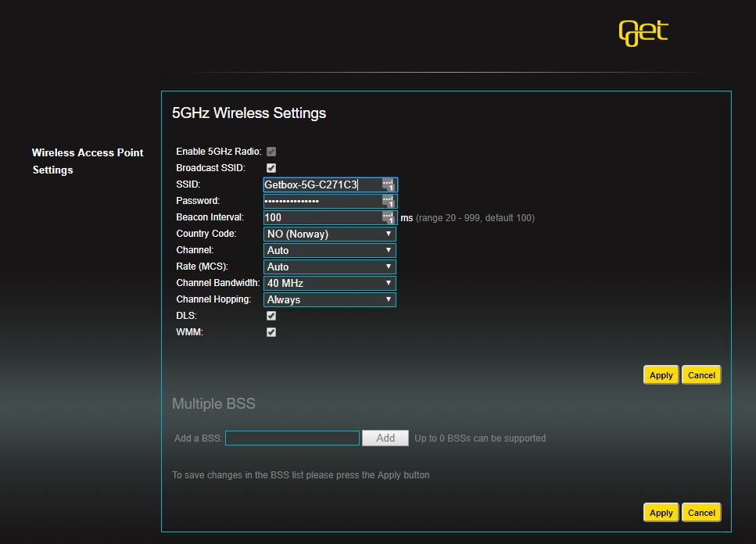
Task: Click Apply below the Multiple BSS section
Action: click(661, 513)
